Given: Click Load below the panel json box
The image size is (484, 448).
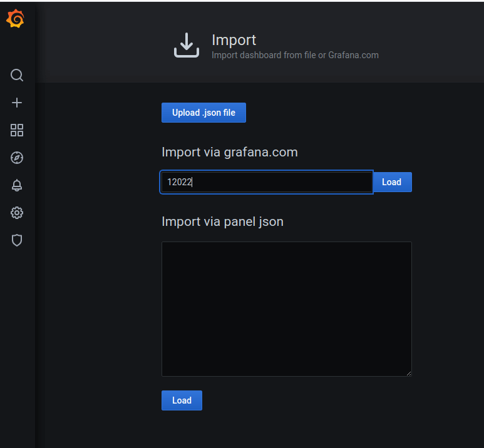Looking at the screenshot, I should (x=182, y=400).
